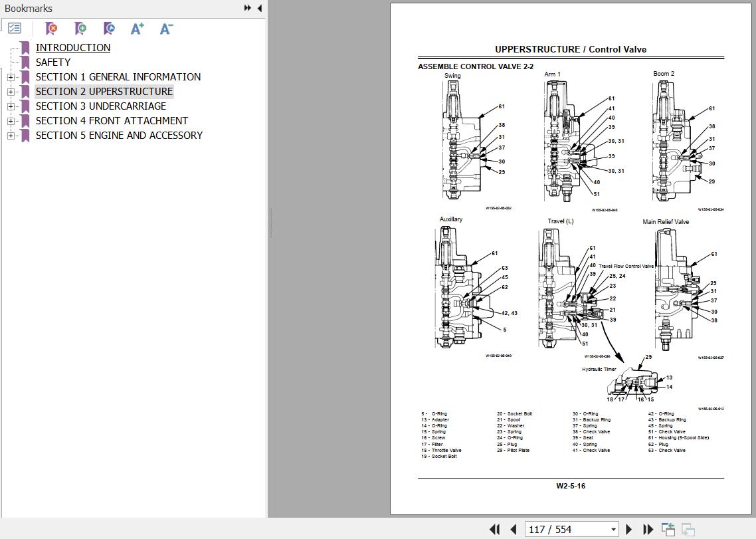This screenshot has width=756, height=539.
Task: Click the bookmark properties icon
Action: 110,29
